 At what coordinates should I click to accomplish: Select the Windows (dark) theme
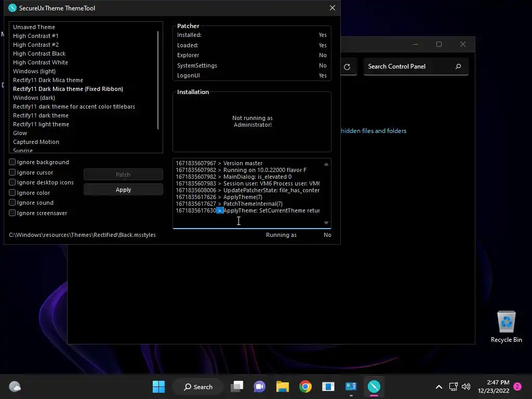[34, 98]
